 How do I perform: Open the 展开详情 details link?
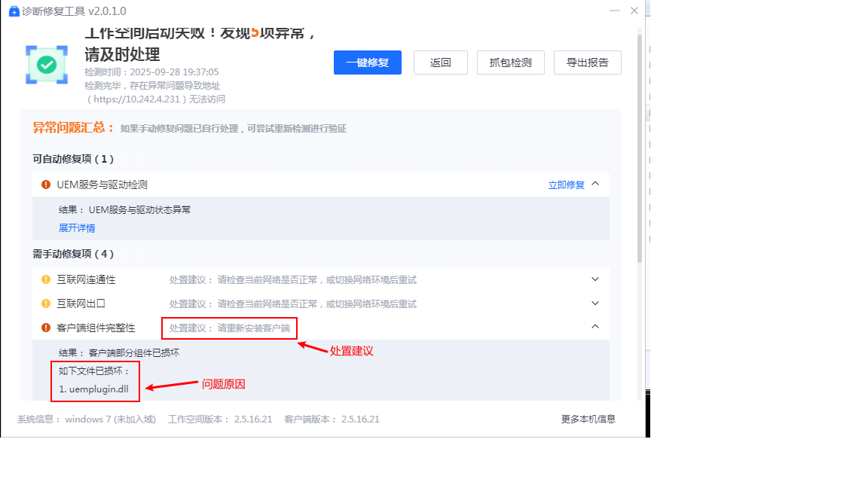click(x=77, y=228)
